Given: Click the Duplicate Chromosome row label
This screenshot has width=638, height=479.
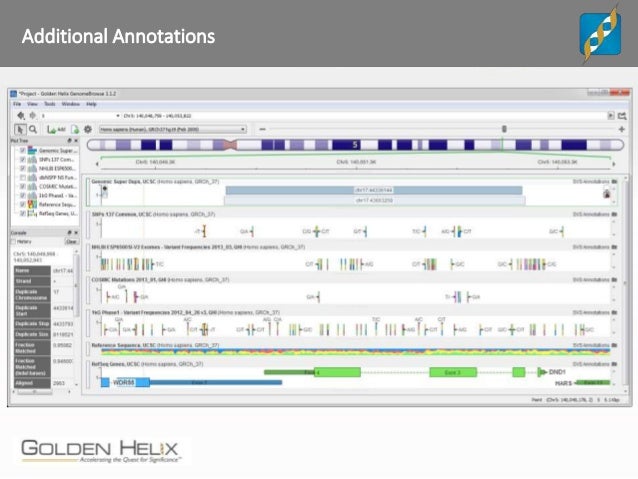Looking at the screenshot, I should tap(32, 295).
